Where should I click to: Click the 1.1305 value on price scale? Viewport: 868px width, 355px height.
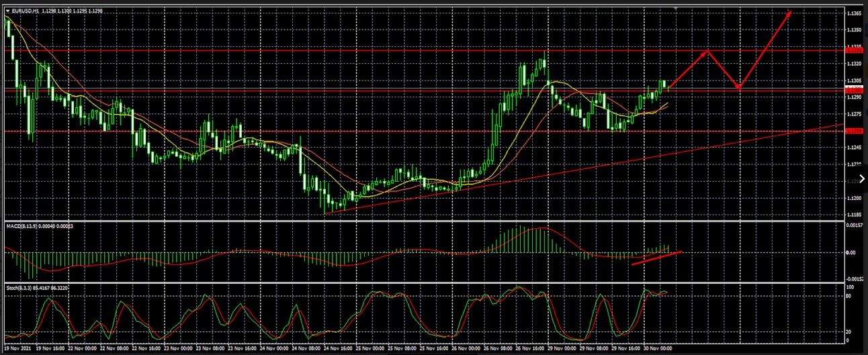click(x=855, y=81)
